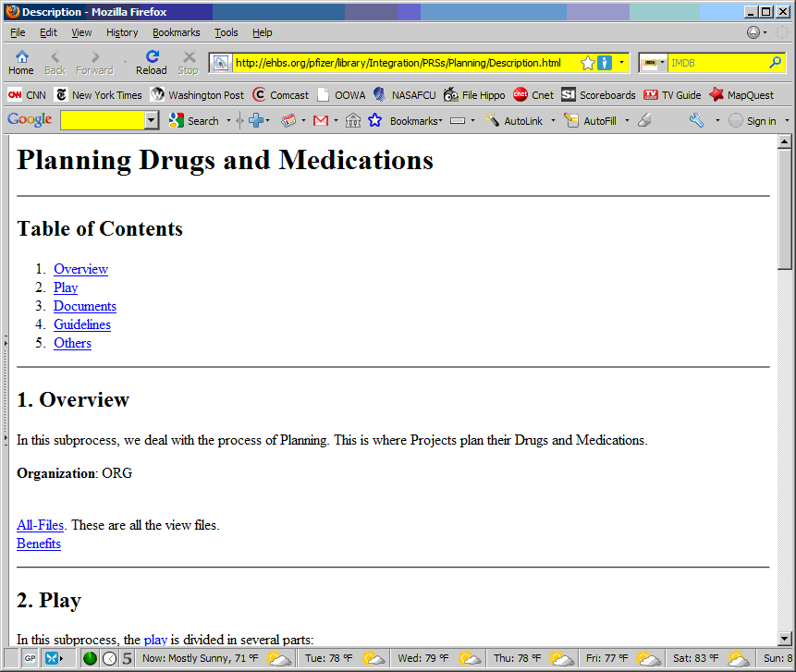Click the blue info icon in address bar
The width and height of the screenshot is (796, 672).
tap(604, 63)
